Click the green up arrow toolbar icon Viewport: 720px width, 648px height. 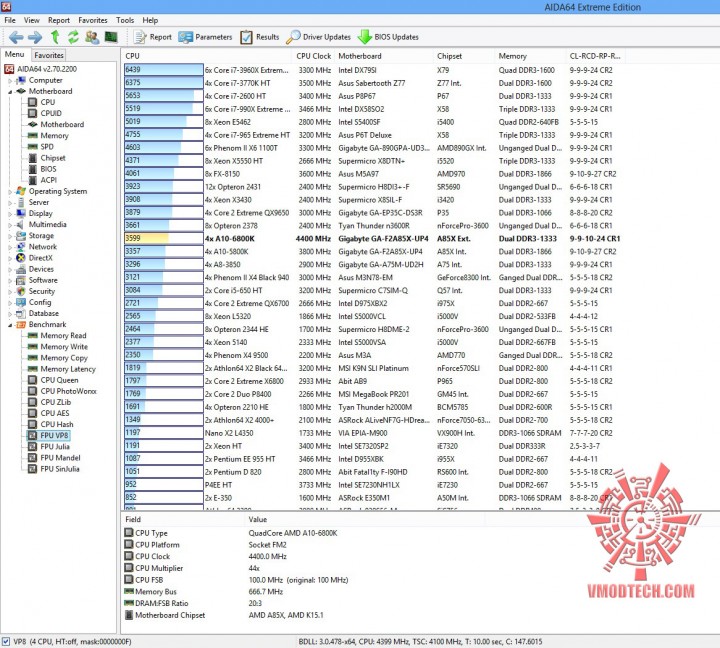tap(55, 37)
